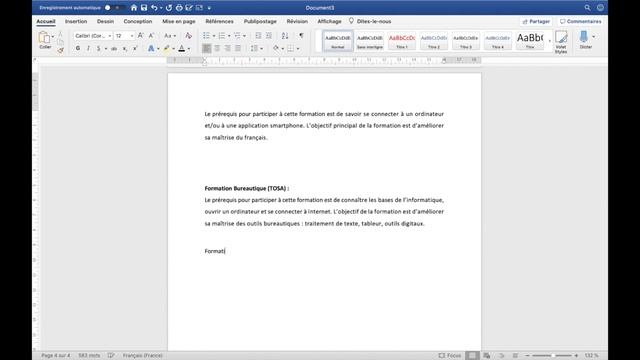This screenshot has width=640, height=360.
Task: Toggle bold formatting (G)
Action: coord(78,49)
